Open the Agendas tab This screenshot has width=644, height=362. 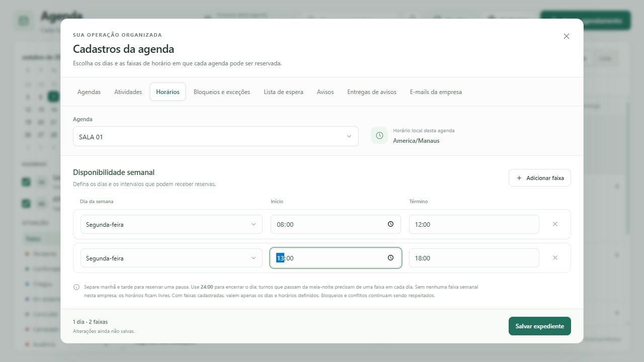click(x=89, y=92)
